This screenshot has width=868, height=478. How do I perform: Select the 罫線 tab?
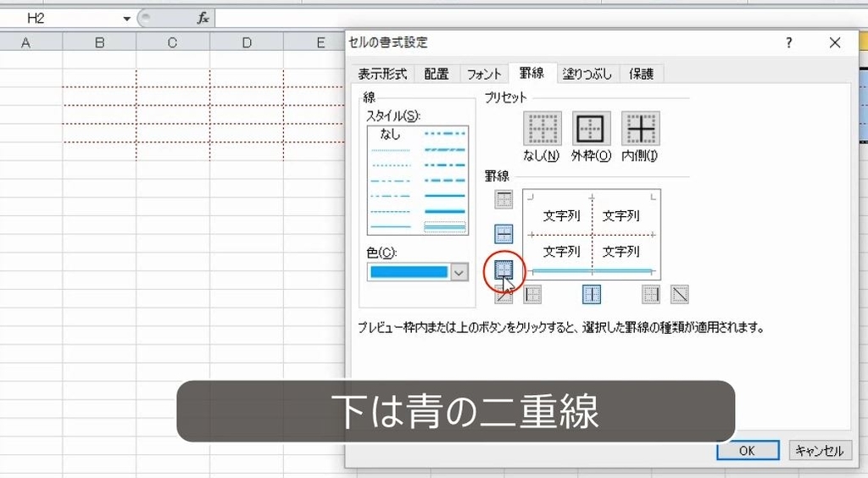(532, 73)
